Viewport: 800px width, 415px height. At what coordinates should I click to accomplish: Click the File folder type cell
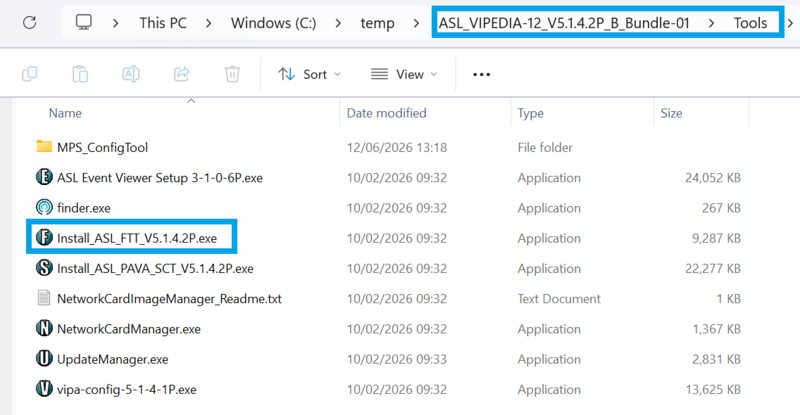545,148
